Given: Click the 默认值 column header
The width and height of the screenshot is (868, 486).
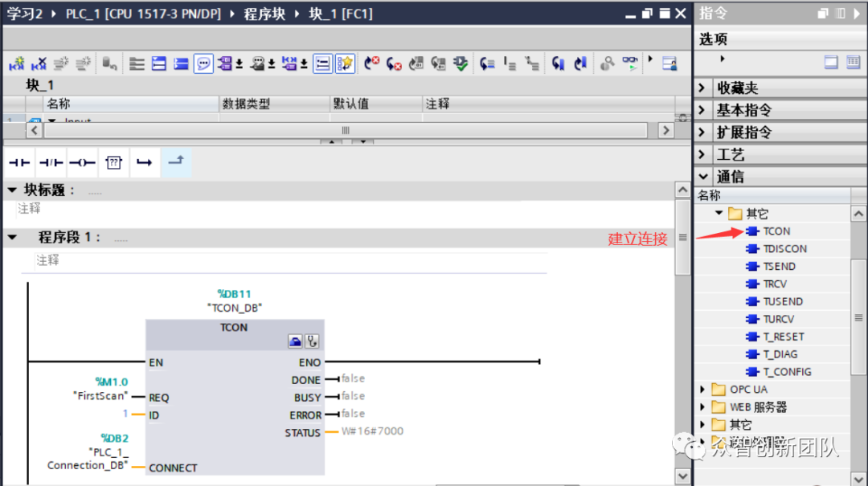Looking at the screenshot, I should (376, 104).
